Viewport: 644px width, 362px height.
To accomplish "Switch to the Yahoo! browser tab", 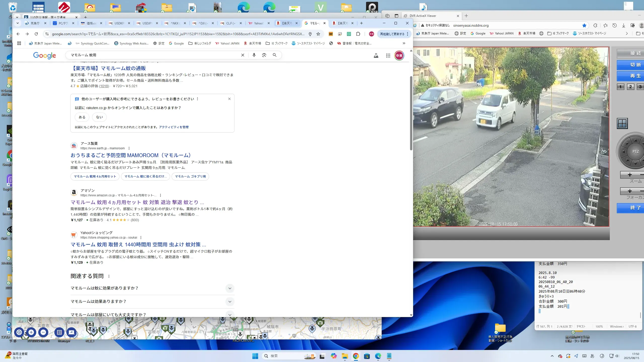I will (258, 23).
